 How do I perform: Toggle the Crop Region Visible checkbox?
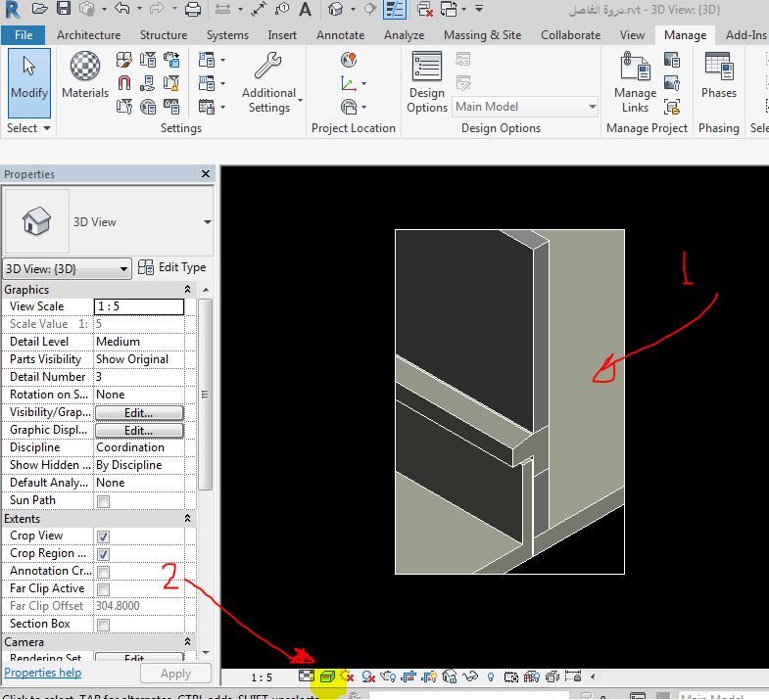(x=103, y=554)
